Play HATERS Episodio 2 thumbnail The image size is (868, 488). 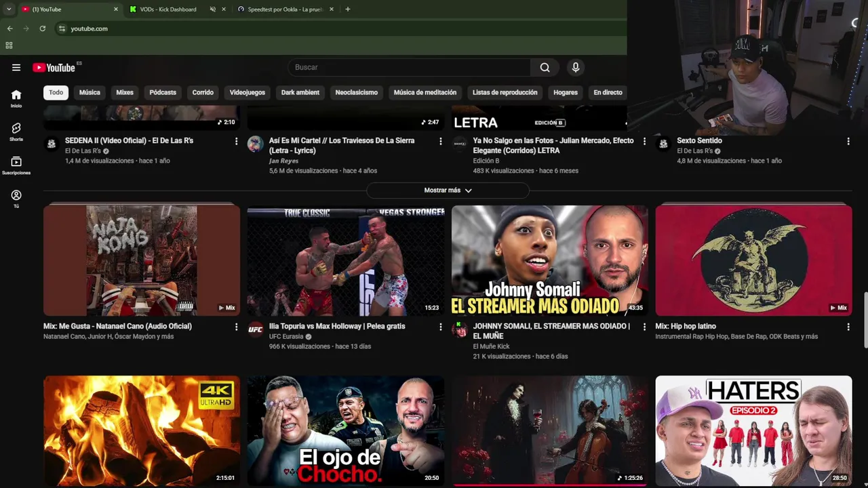tap(753, 431)
